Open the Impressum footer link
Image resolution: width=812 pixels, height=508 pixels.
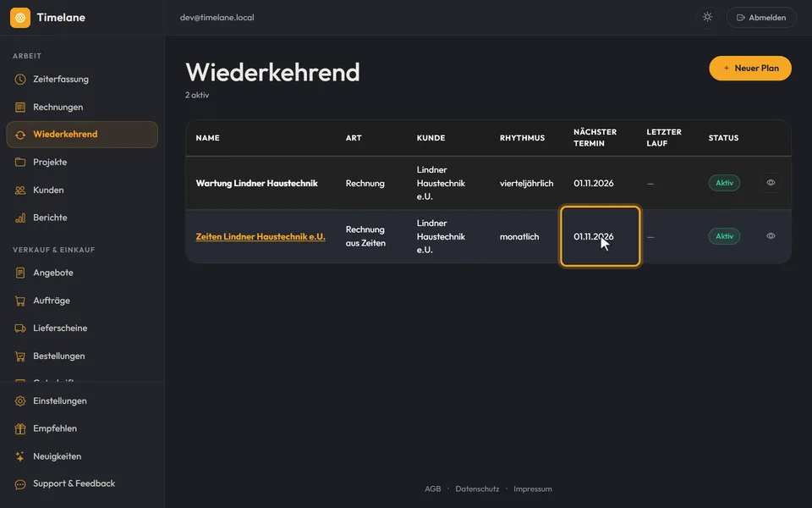(x=533, y=489)
